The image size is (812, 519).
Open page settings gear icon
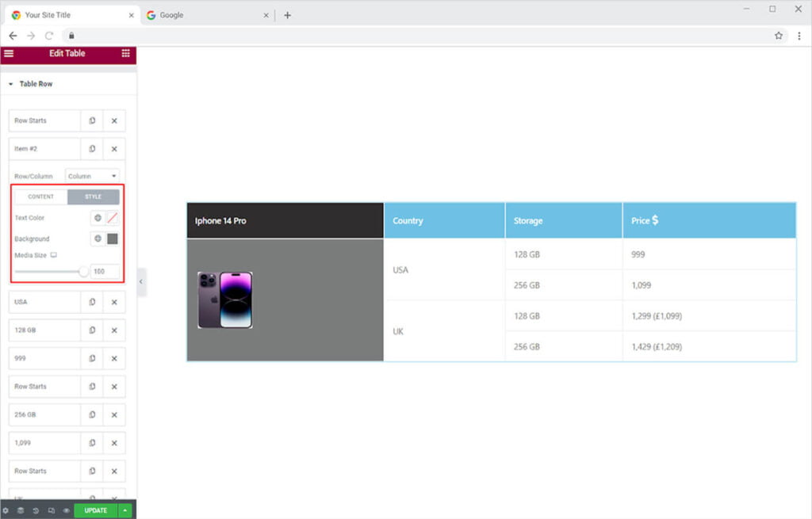click(x=6, y=511)
